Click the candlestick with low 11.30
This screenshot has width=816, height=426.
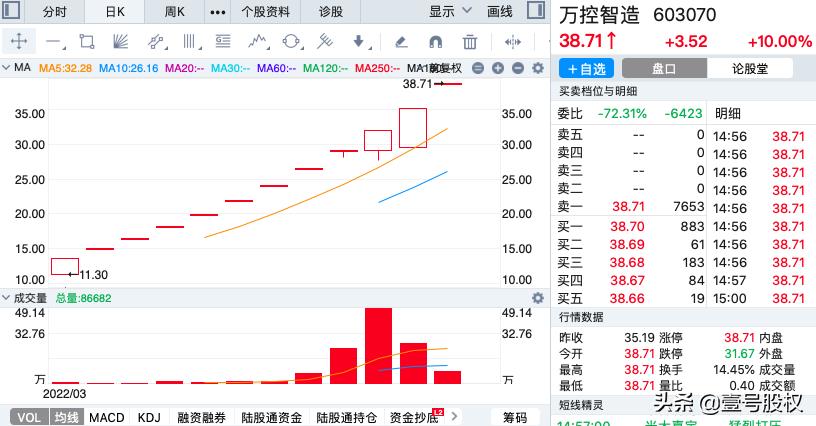[x=65, y=266]
